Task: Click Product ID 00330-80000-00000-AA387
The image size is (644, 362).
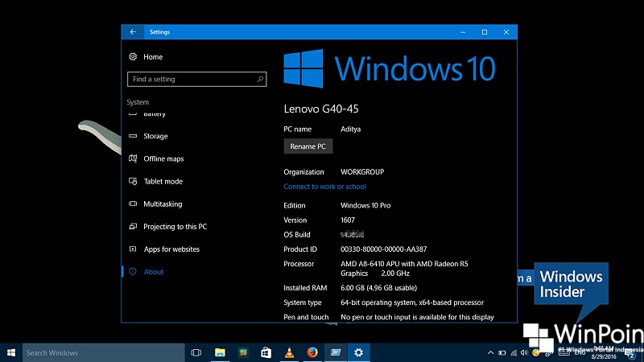Action: [384, 249]
